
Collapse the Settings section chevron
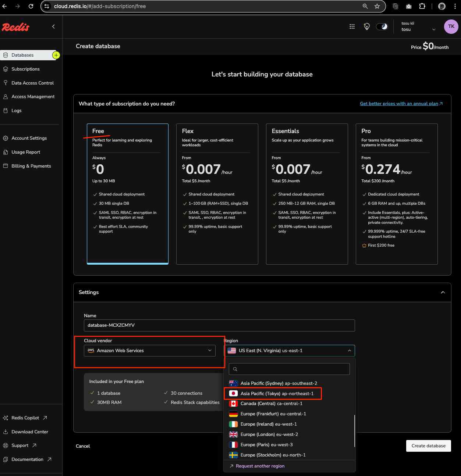(x=443, y=293)
